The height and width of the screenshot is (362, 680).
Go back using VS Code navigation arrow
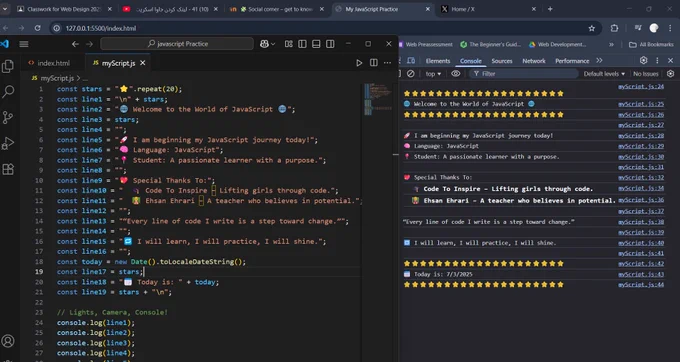click(75, 44)
